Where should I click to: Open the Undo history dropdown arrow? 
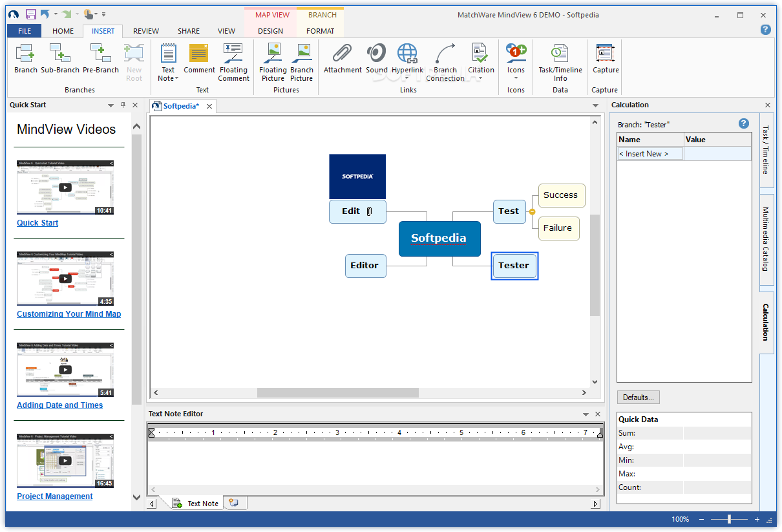[56, 14]
